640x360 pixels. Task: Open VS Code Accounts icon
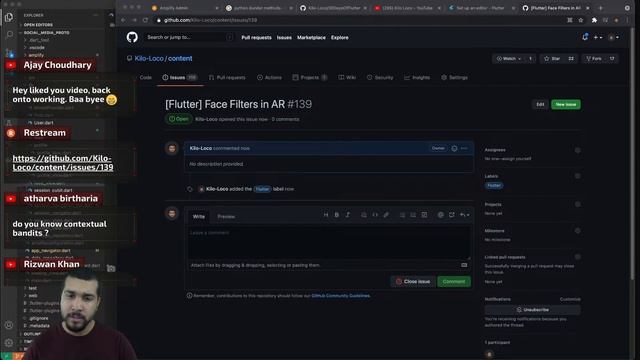coord(9,325)
